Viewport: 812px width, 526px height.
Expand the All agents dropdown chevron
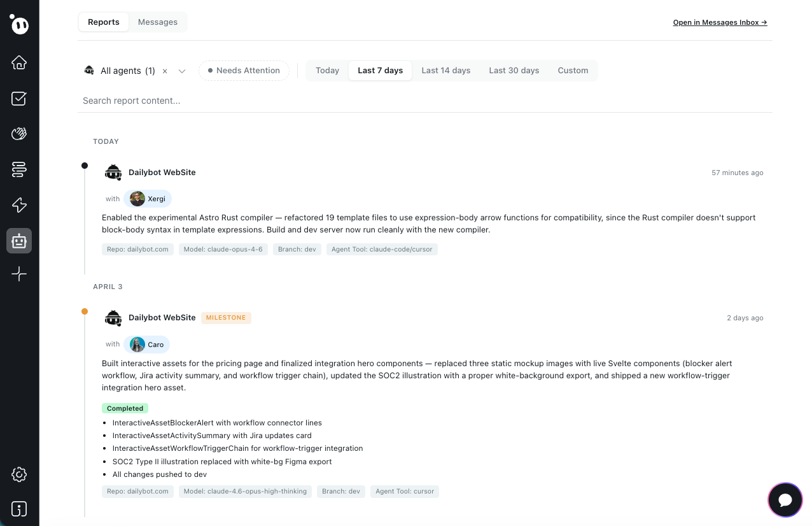click(182, 71)
